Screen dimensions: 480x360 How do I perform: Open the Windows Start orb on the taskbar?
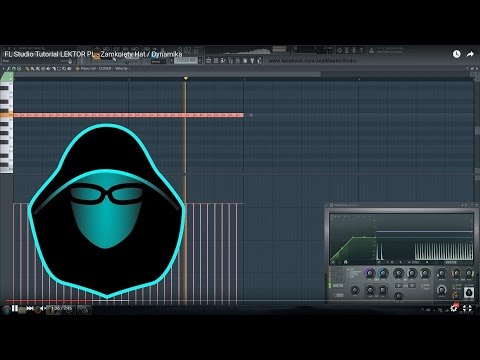(6, 310)
